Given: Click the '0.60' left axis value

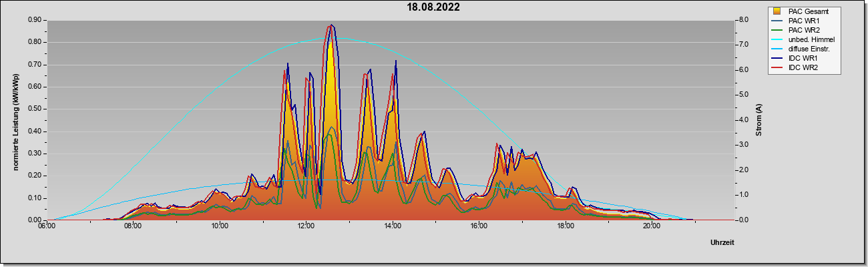Looking at the screenshot, I should click(35, 87).
